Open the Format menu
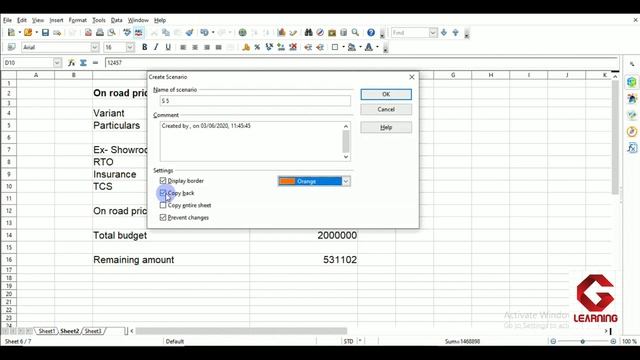This screenshot has width=640, height=360. [78, 20]
